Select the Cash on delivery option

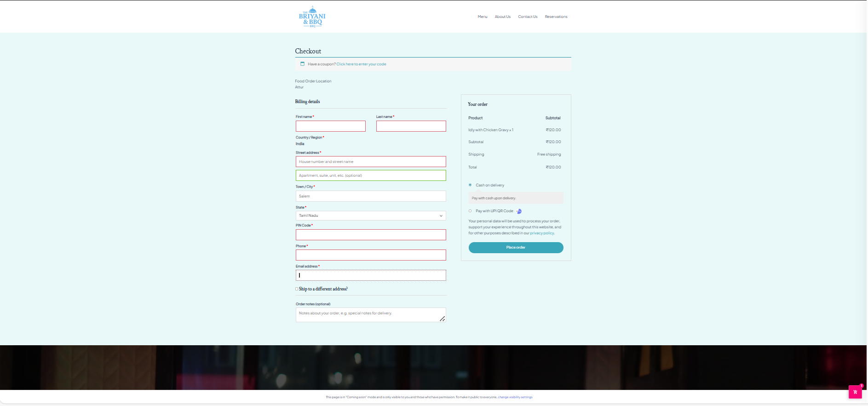pyautogui.click(x=470, y=185)
